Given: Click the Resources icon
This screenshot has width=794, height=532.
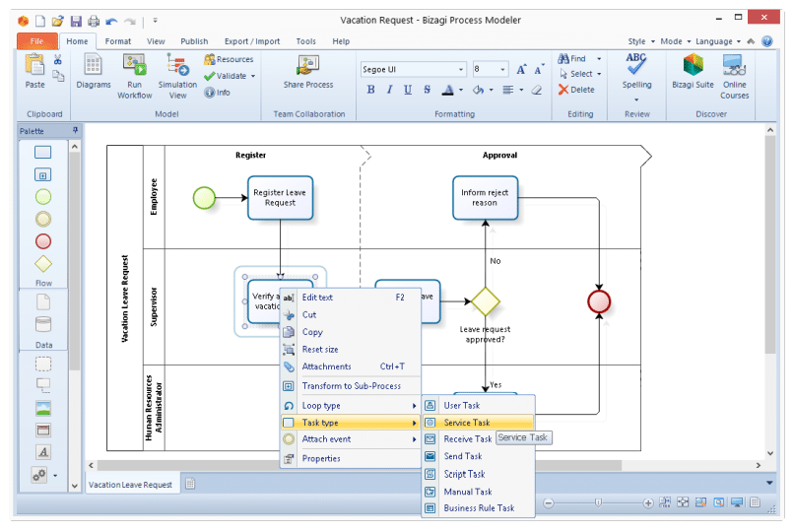Looking at the screenshot, I should (x=210, y=60).
